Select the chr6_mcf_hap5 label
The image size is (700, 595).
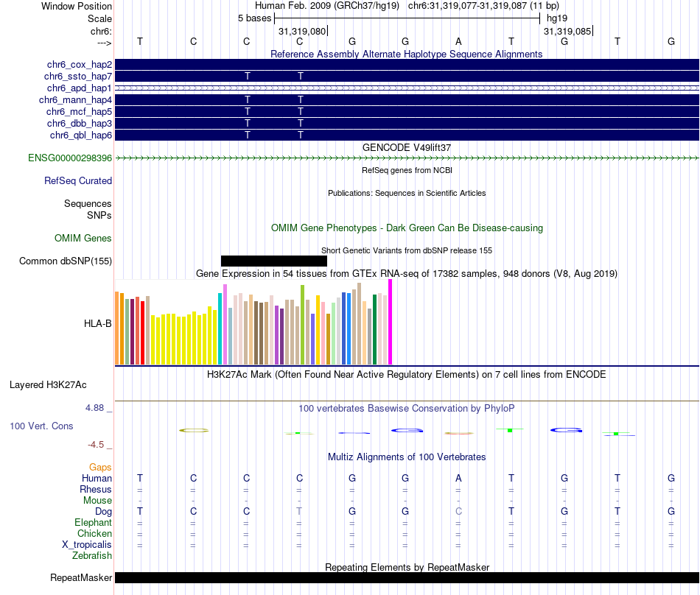(79, 111)
